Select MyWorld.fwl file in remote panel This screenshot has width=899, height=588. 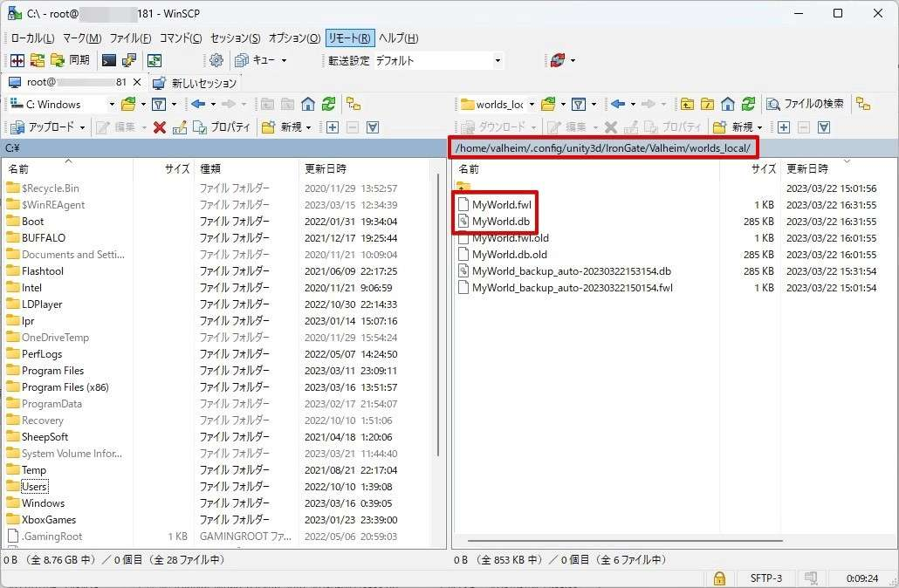tap(502, 205)
